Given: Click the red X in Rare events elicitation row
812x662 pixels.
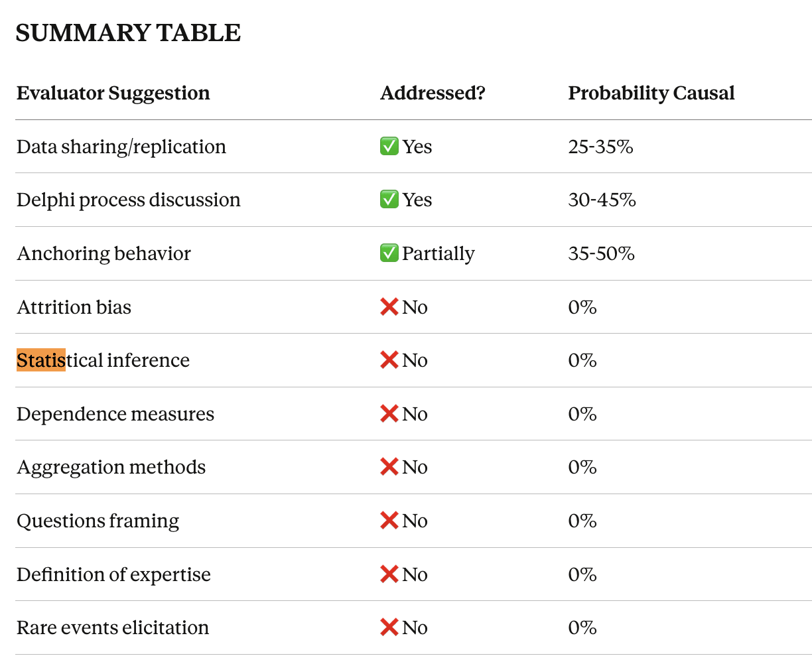Looking at the screenshot, I should [389, 627].
